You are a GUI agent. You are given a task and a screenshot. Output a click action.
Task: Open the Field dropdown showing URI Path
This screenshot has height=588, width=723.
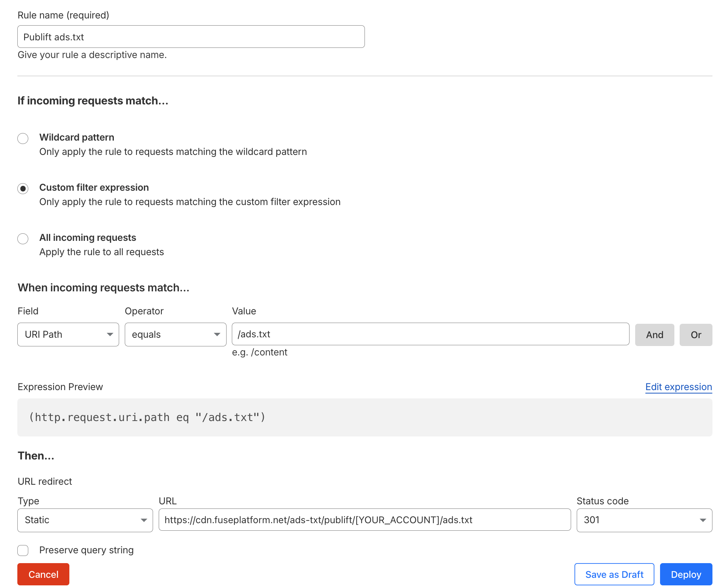(68, 334)
